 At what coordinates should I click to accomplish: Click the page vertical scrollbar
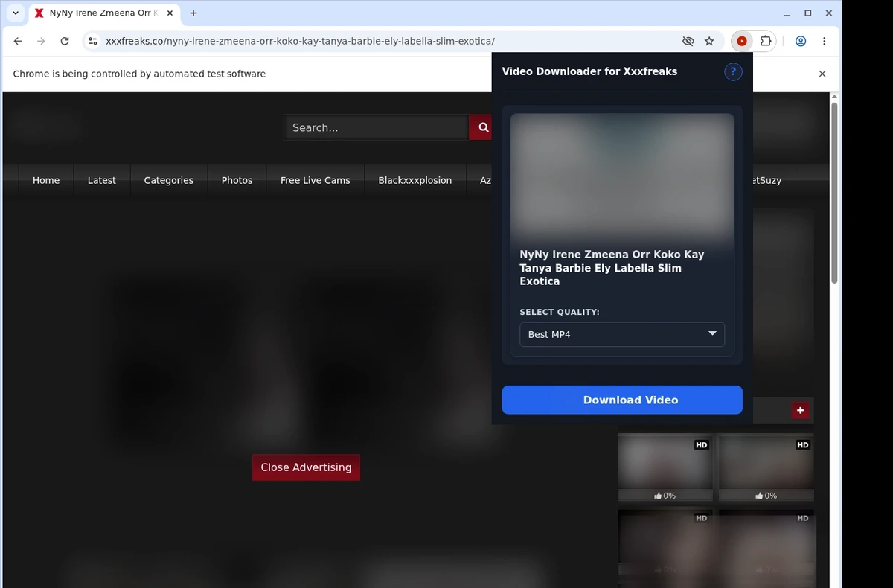(x=834, y=194)
